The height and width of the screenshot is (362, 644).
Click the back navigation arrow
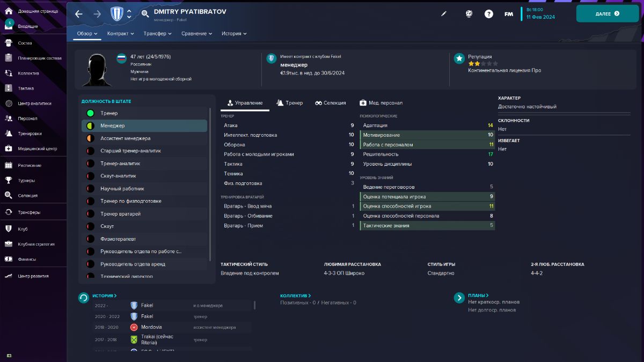point(79,14)
